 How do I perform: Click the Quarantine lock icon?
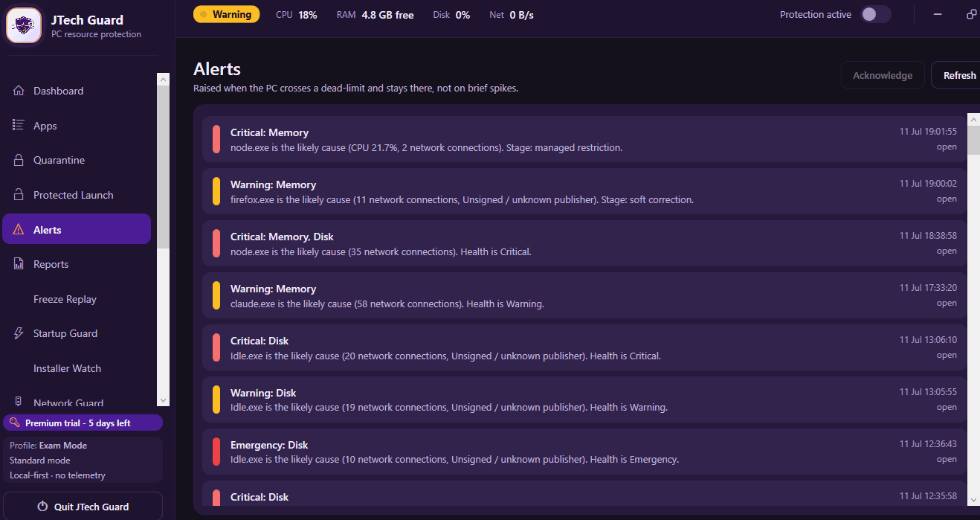pos(19,160)
